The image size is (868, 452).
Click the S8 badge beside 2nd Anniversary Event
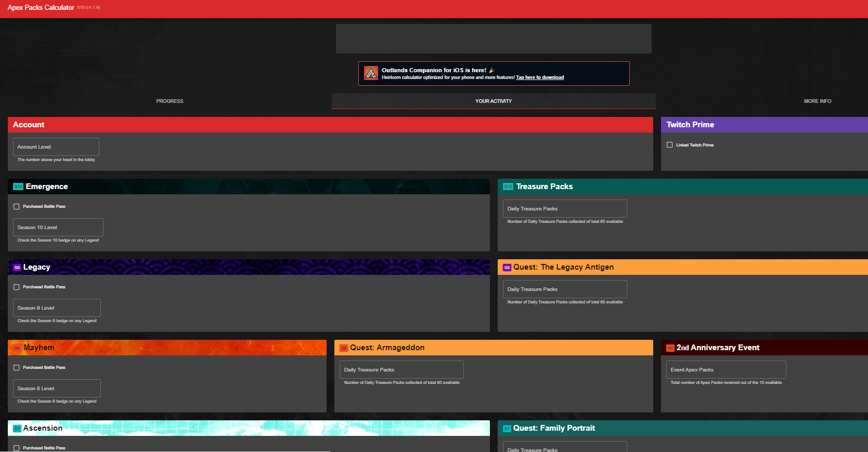tap(670, 348)
